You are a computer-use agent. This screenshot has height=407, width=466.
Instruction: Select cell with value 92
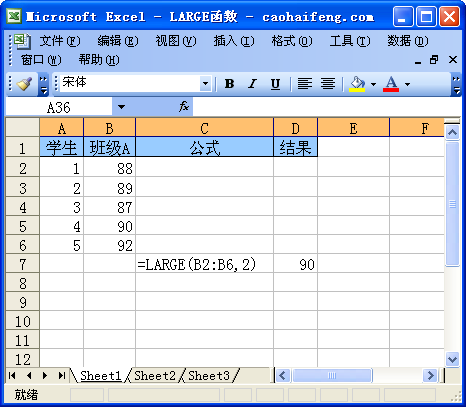(x=109, y=245)
